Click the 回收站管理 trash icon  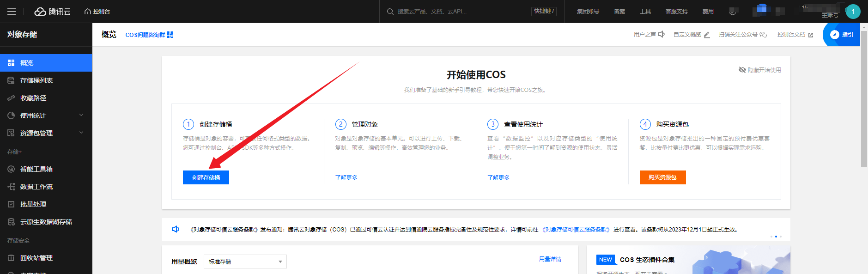pyautogui.click(x=11, y=258)
